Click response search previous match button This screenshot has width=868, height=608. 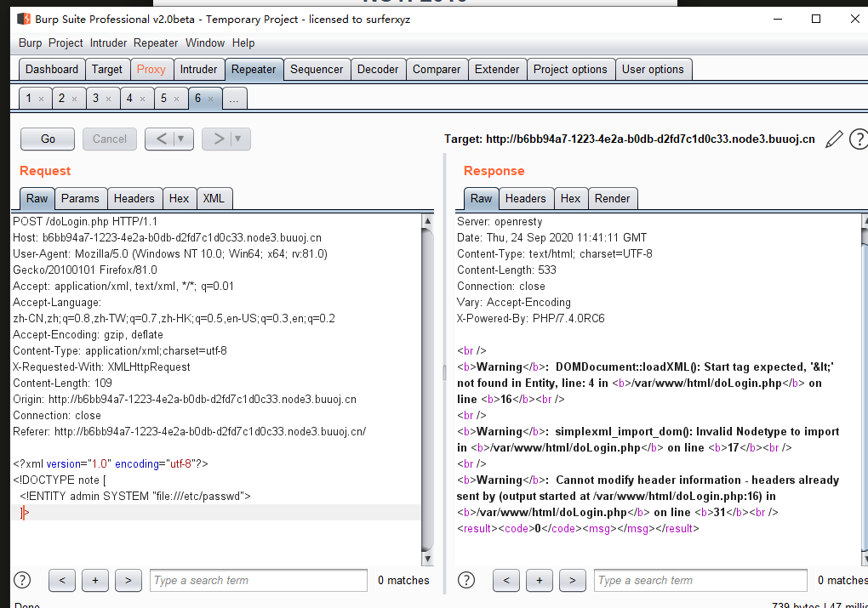tap(506, 580)
